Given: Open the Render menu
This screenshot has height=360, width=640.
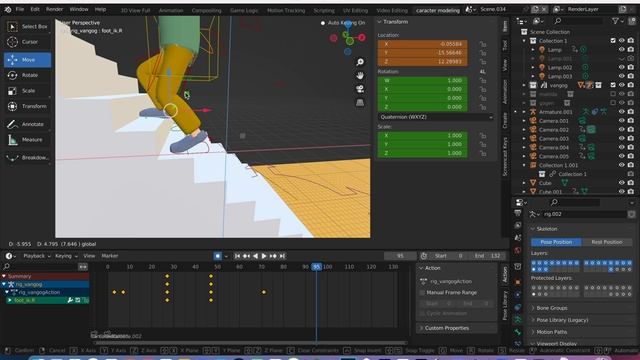Looking at the screenshot, I should [x=54, y=9].
